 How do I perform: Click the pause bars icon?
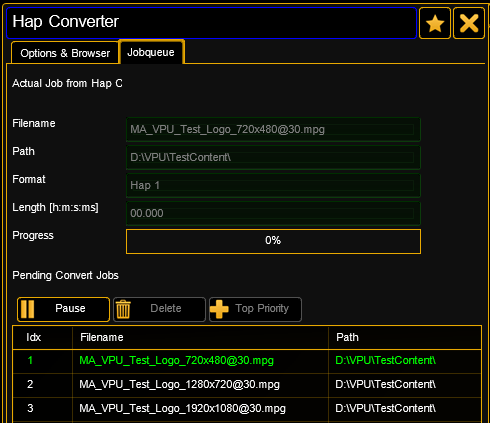28,309
